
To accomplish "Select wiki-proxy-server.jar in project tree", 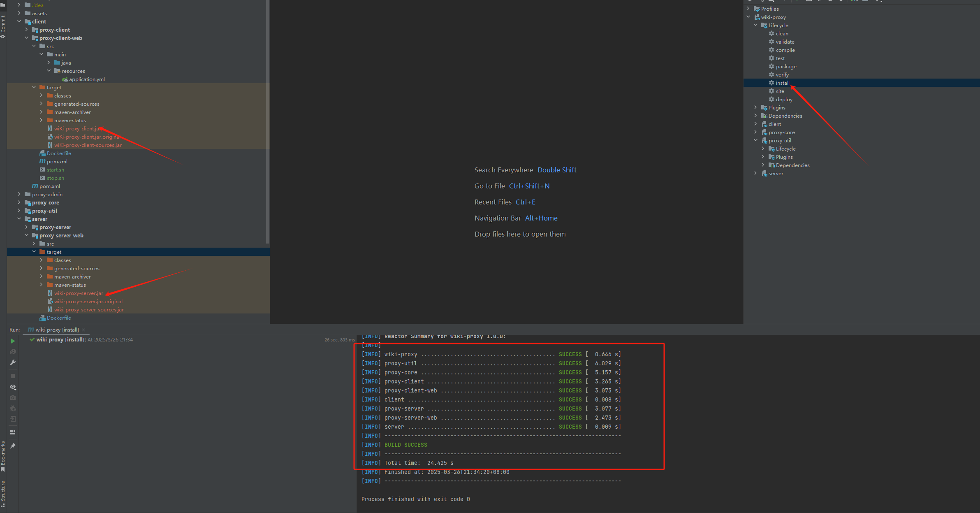I will pyautogui.click(x=79, y=293).
